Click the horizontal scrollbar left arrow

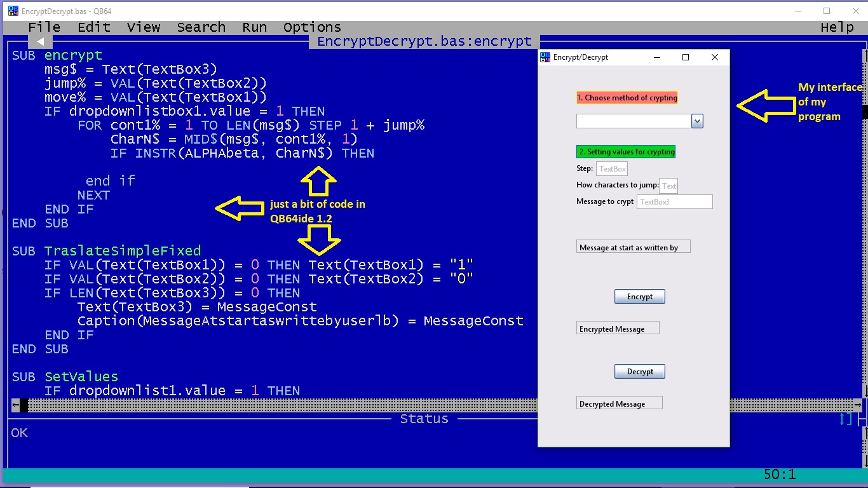coord(15,405)
